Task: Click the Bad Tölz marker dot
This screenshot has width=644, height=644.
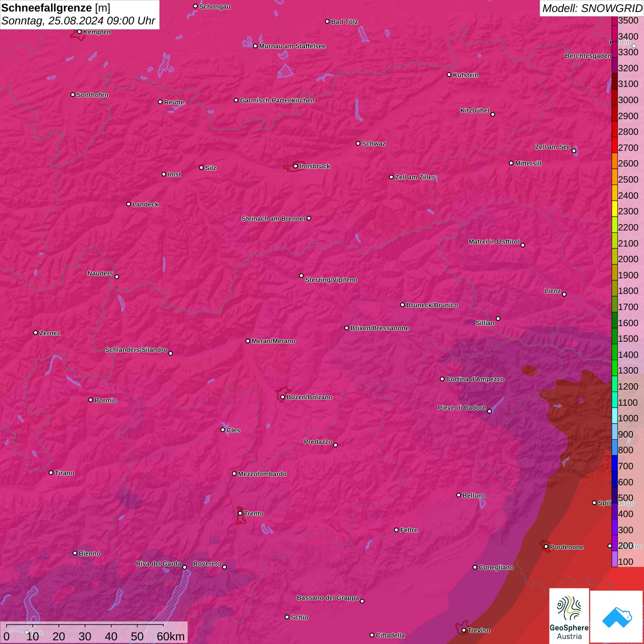Action: pyautogui.click(x=327, y=21)
